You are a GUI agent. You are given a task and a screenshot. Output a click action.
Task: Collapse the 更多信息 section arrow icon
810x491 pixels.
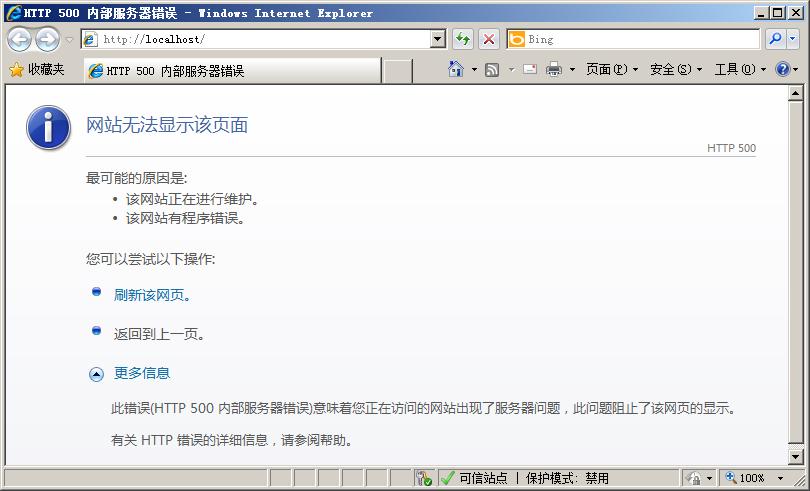click(x=96, y=374)
